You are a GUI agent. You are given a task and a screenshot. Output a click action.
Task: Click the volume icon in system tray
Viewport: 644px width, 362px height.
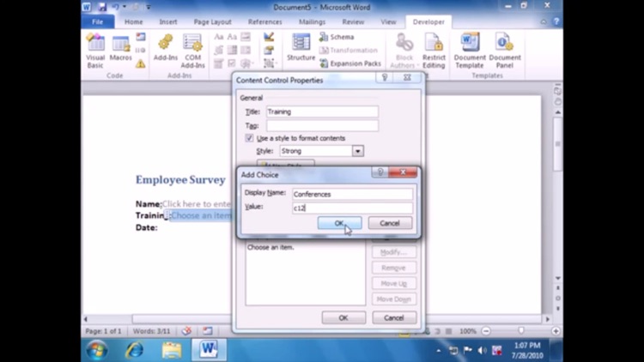(x=483, y=350)
